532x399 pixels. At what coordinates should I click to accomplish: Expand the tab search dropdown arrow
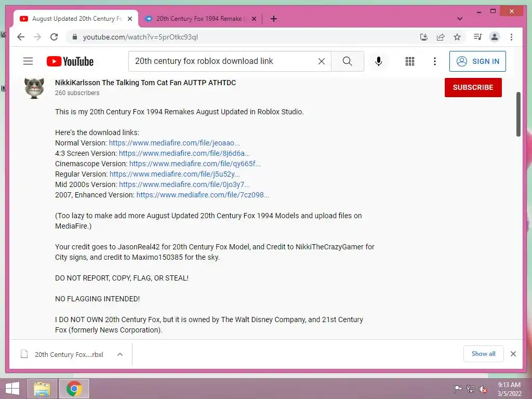coord(460,19)
